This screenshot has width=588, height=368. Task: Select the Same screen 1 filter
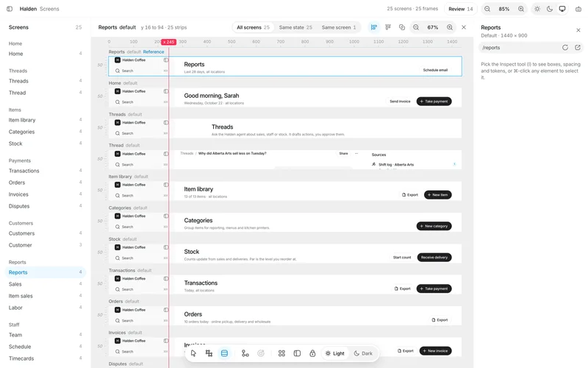pyautogui.click(x=339, y=27)
